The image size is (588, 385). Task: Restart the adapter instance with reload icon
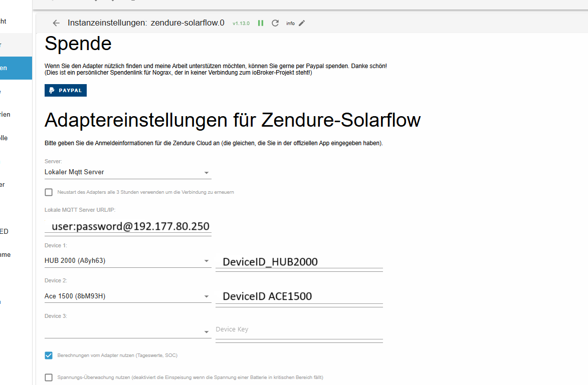click(x=275, y=23)
